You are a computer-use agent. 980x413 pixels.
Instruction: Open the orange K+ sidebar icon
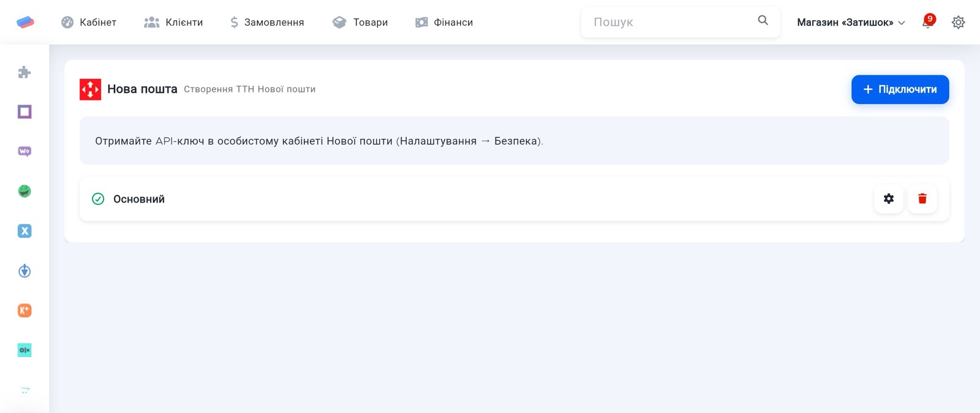tap(24, 310)
